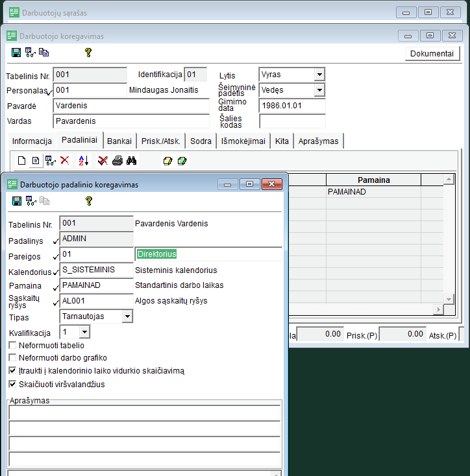This screenshot has width=470, height=476.
Task: Click Sąskaitų ryšys field with AL001
Action: [96, 301]
